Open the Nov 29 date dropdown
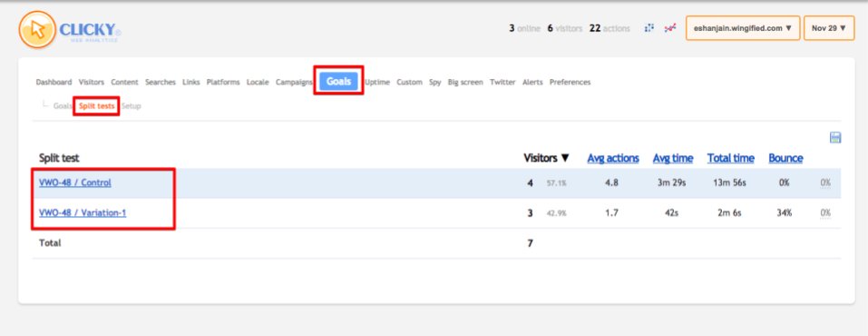 pyautogui.click(x=829, y=28)
